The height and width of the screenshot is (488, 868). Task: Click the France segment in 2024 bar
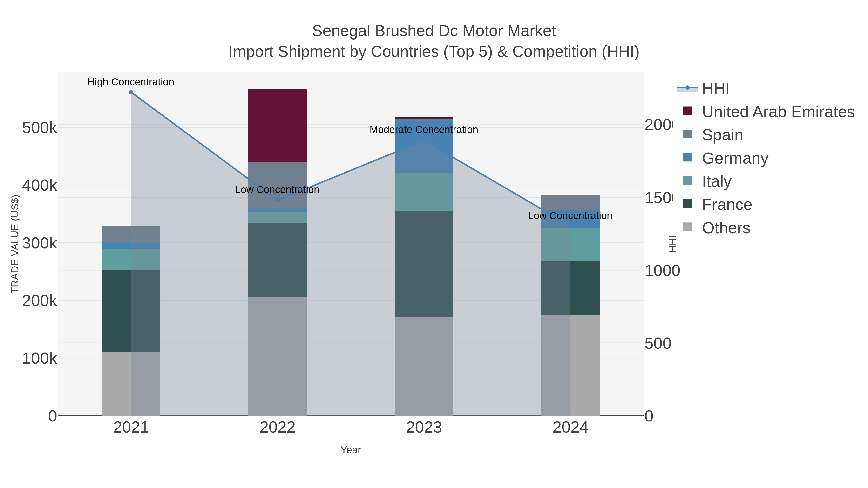(570, 287)
